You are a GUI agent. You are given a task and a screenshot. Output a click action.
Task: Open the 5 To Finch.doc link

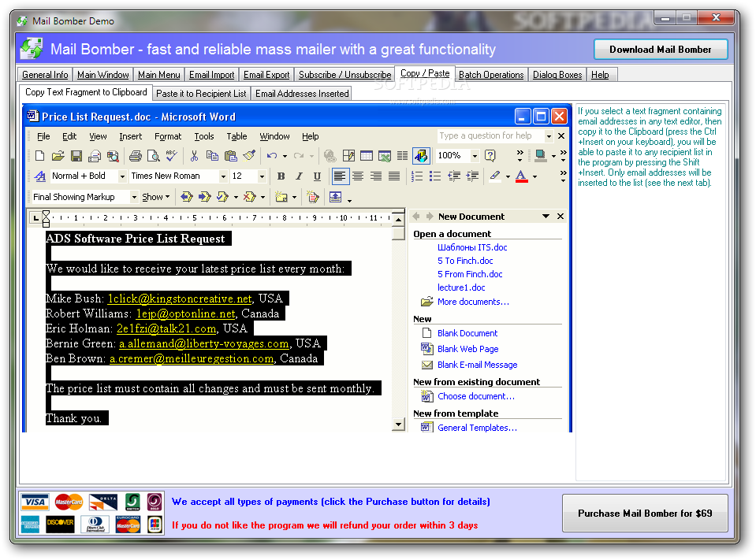coord(465,261)
